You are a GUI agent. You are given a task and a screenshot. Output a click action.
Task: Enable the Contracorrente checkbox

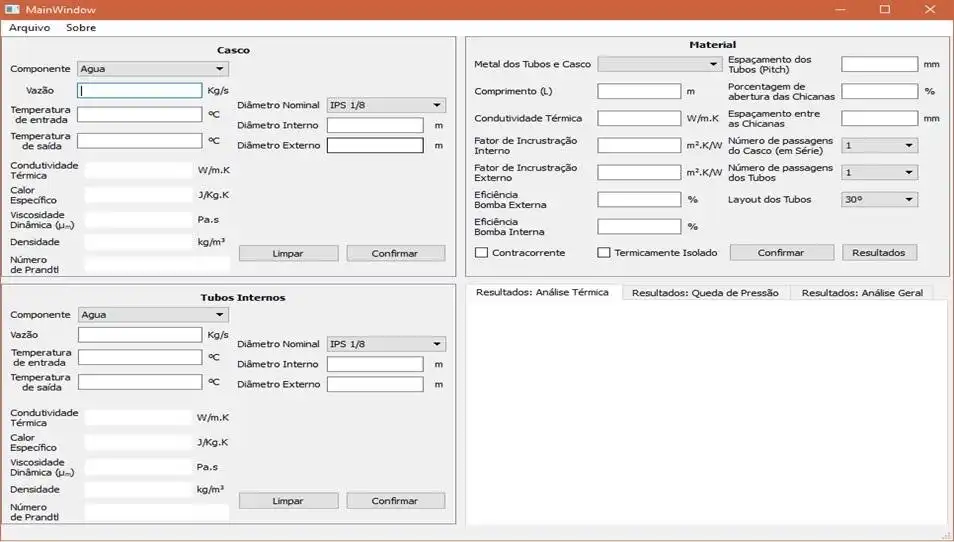click(481, 252)
